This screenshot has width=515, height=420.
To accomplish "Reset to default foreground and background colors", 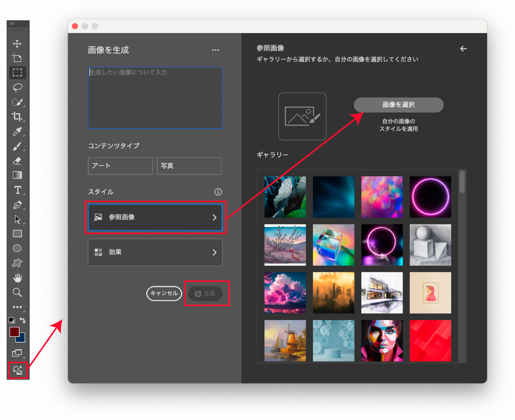I will point(12,320).
